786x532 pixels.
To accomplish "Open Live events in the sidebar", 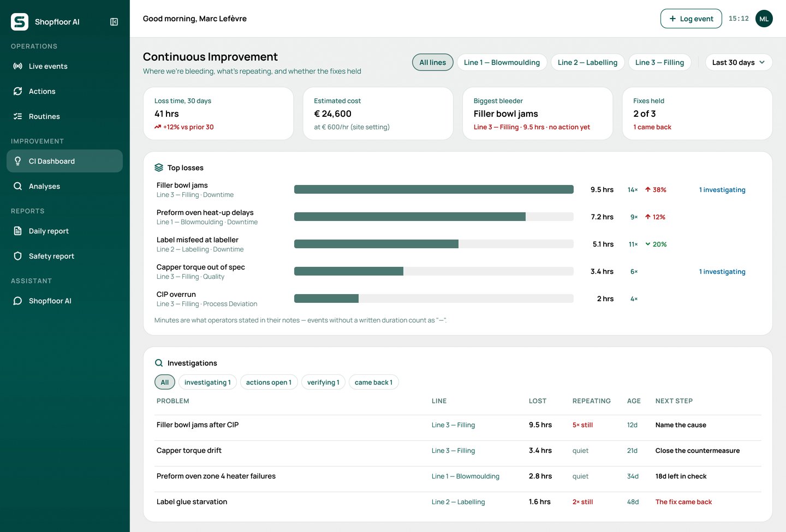I will 64,66.
